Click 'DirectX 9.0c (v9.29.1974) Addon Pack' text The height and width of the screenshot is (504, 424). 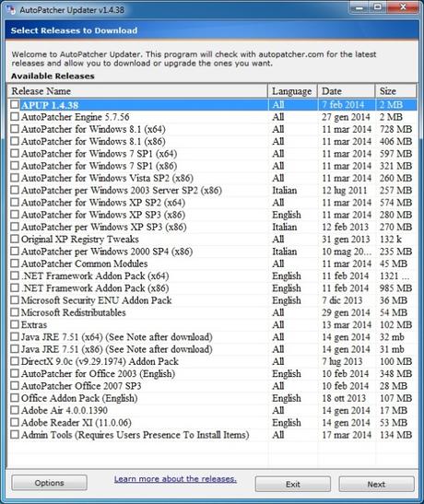point(100,361)
